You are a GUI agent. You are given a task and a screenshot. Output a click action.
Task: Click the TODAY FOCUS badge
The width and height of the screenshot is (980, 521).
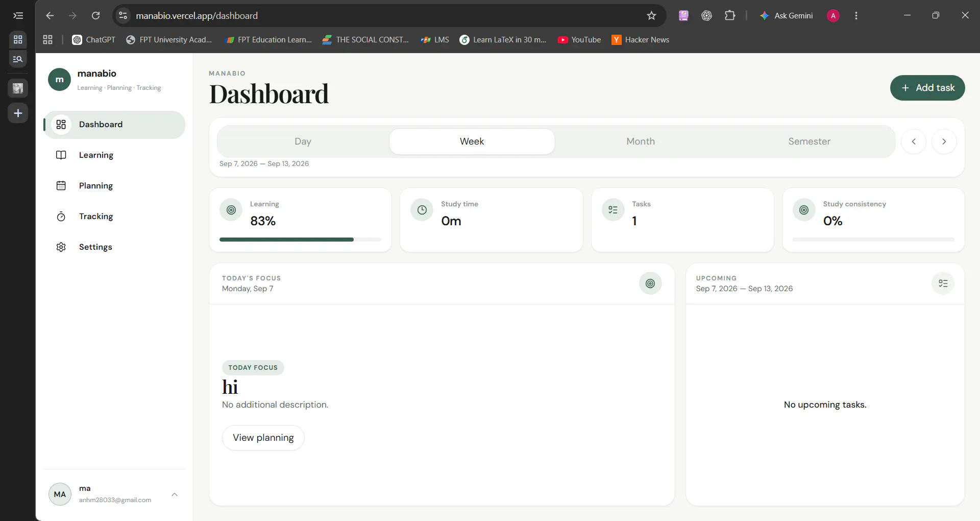coord(253,368)
